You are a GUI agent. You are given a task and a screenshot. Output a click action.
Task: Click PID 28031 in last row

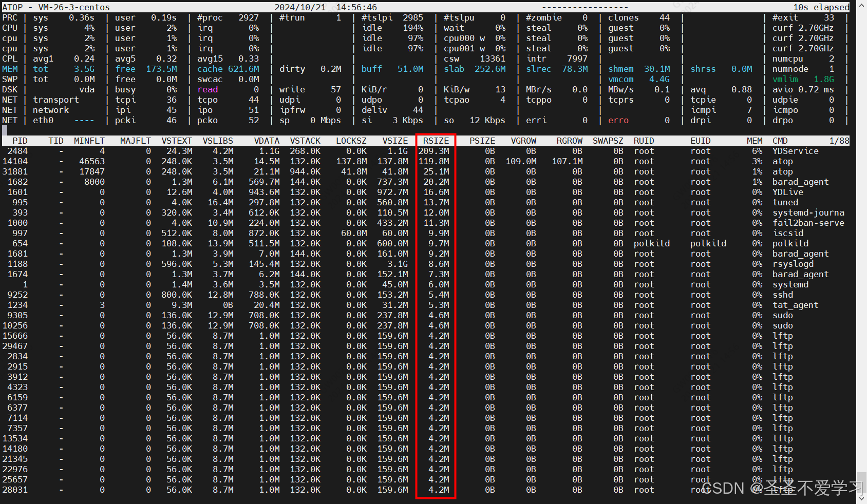coord(15,490)
